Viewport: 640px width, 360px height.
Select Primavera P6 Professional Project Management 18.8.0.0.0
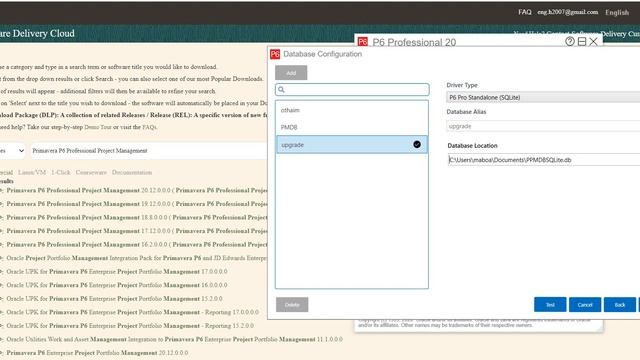click(137, 217)
